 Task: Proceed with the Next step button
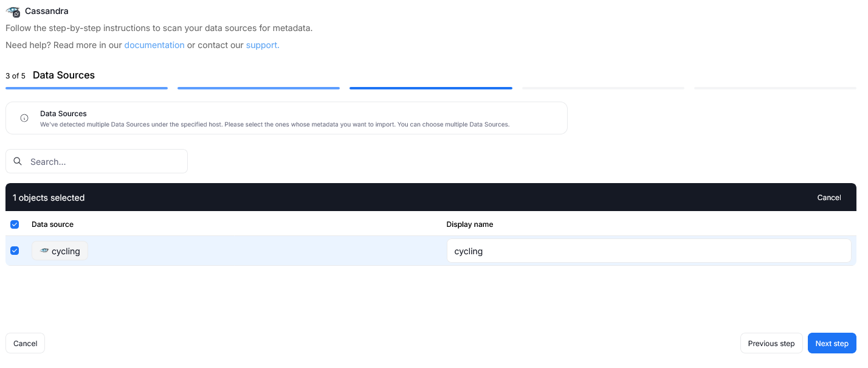[832, 343]
